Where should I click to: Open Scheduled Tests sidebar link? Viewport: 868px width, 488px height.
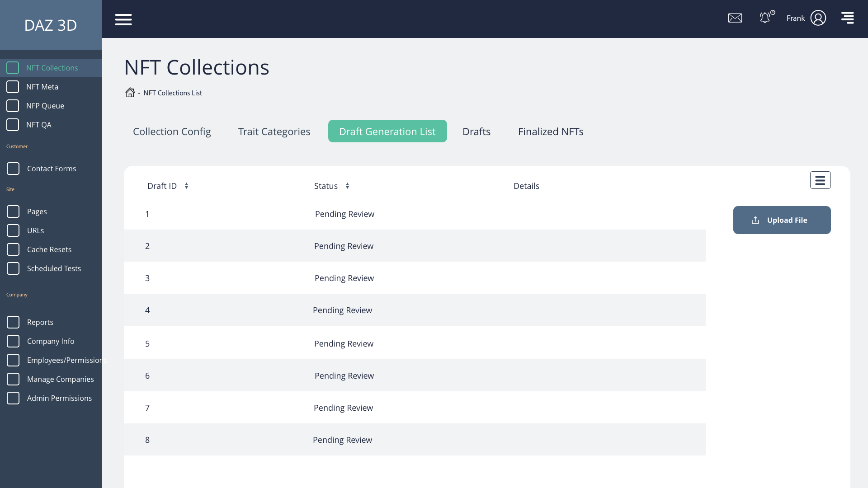(x=54, y=268)
